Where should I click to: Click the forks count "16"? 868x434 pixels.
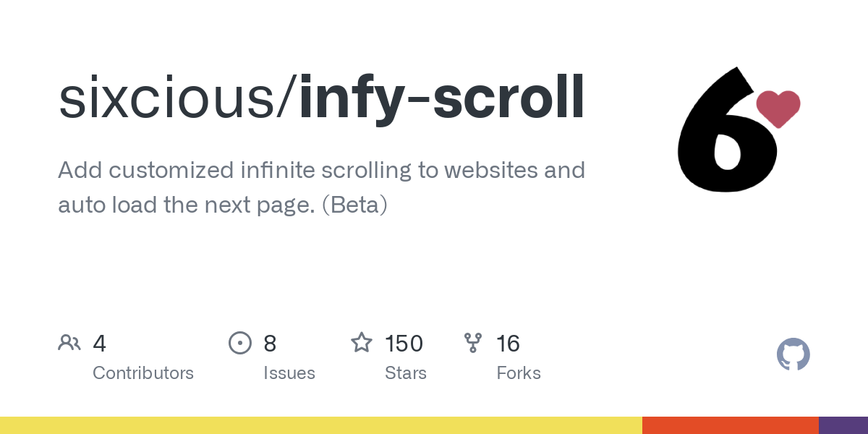508,344
